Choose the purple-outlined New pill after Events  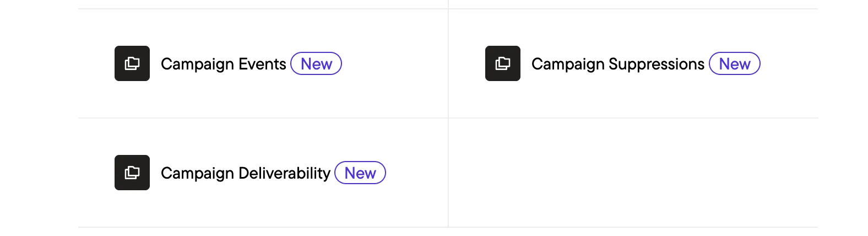[x=316, y=63]
